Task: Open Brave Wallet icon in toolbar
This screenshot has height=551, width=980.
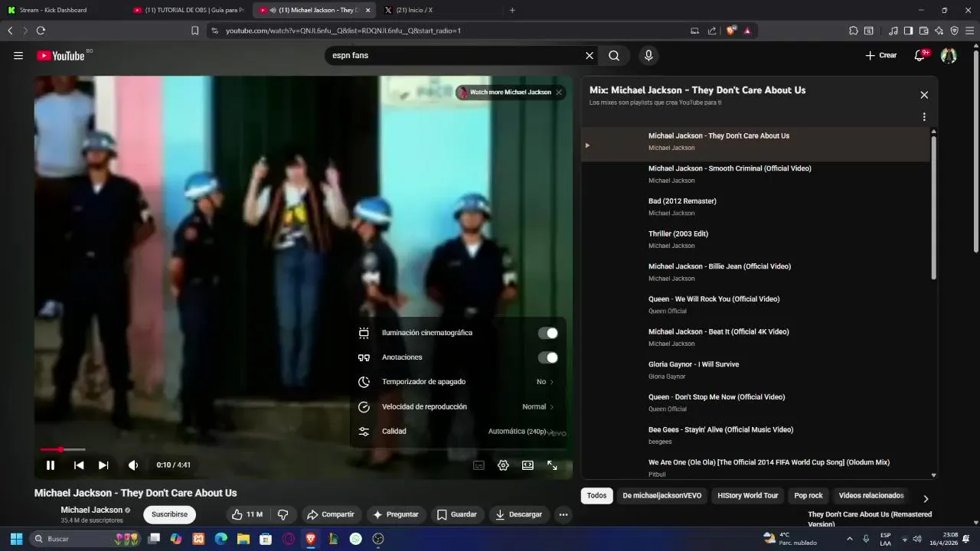Action: tap(923, 31)
